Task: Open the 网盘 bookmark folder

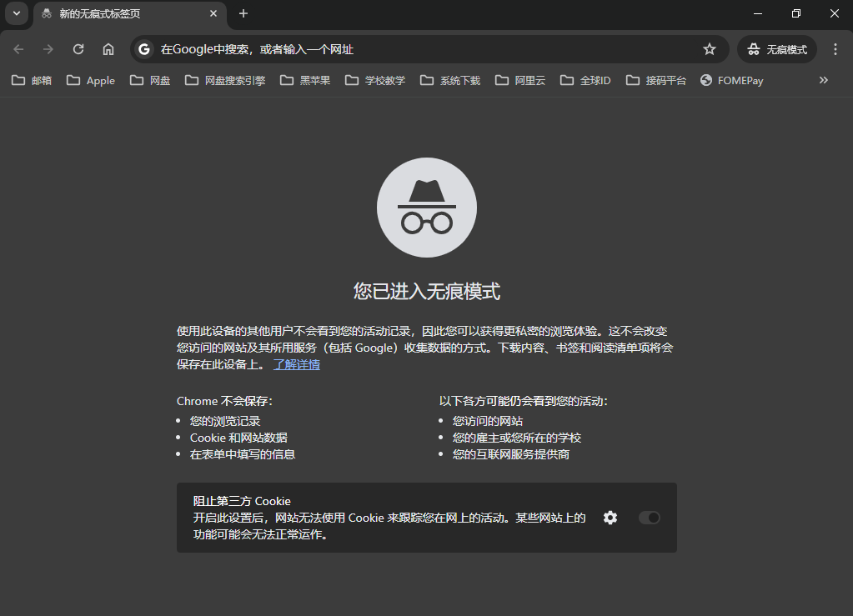Action: click(150, 81)
